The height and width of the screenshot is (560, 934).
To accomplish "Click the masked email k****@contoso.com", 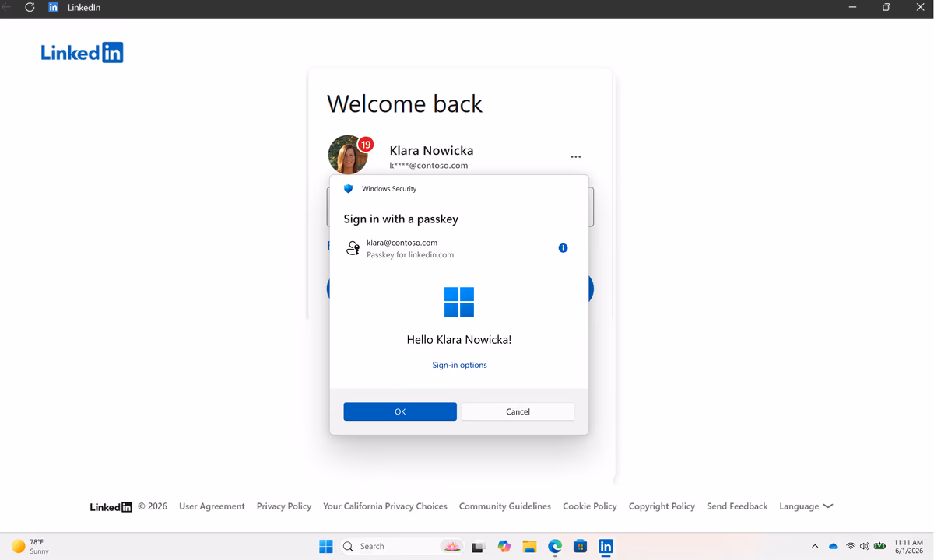I will [x=429, y=166].
